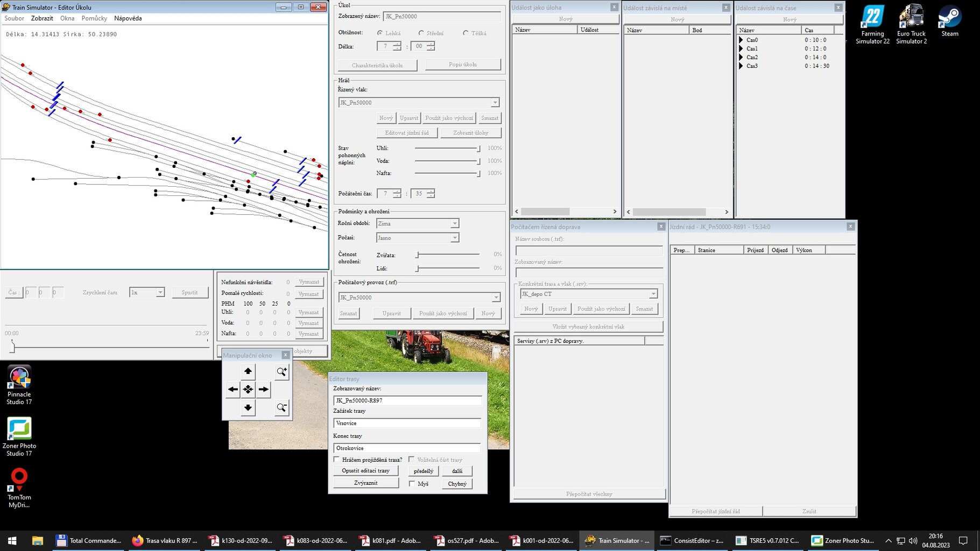Switch to TSRE5 v0.7.012 taskbar item

[767, 540]
